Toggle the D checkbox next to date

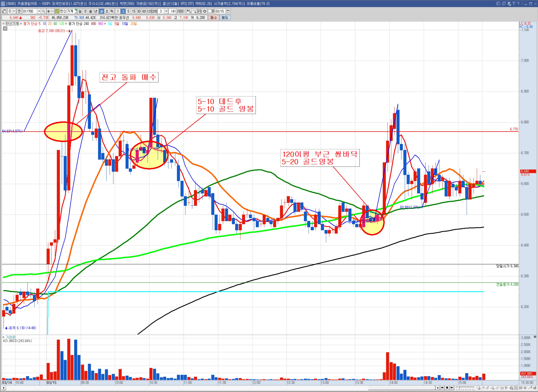pos(210,11)
